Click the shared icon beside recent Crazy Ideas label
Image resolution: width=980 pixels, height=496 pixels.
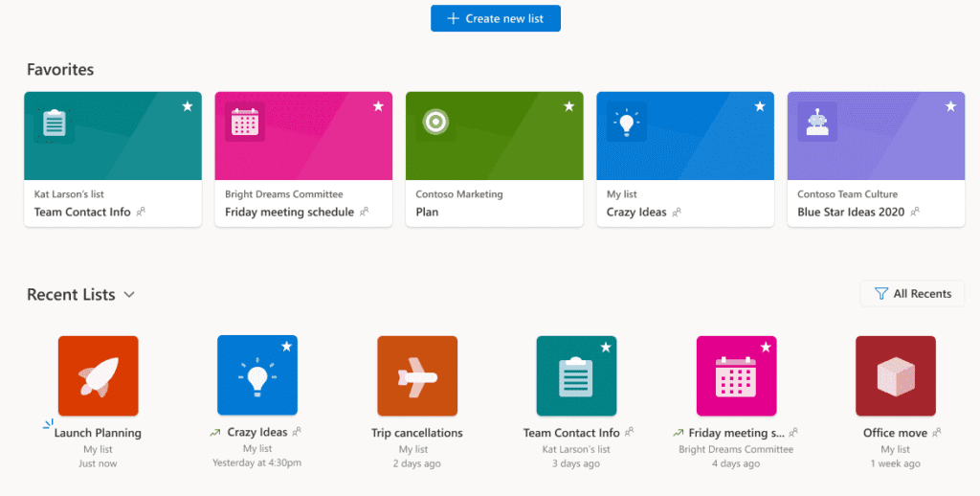(297, 431)
